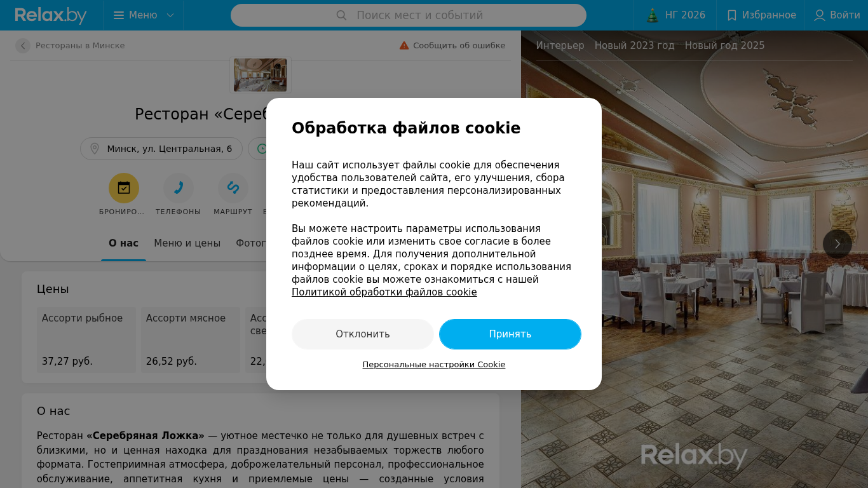Click the search field Поиск мест и событий
The image size is (868, 488).
(x=409, y=15)
